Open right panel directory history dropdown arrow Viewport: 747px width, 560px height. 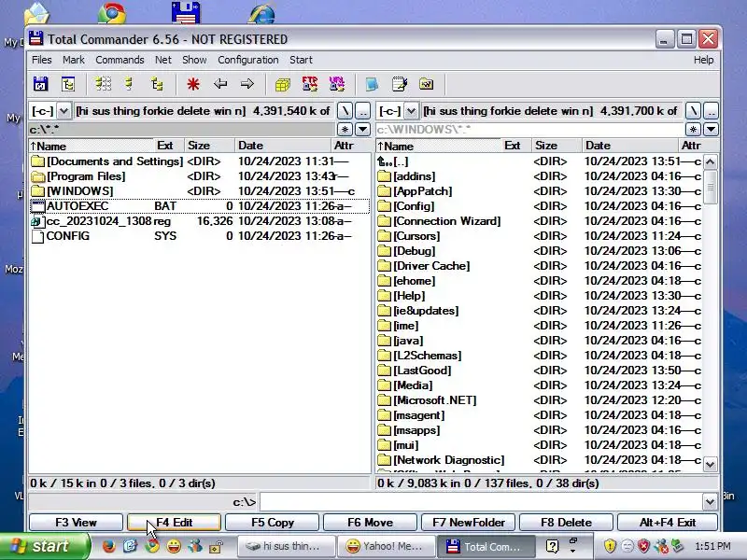click(x=711, y=129)
